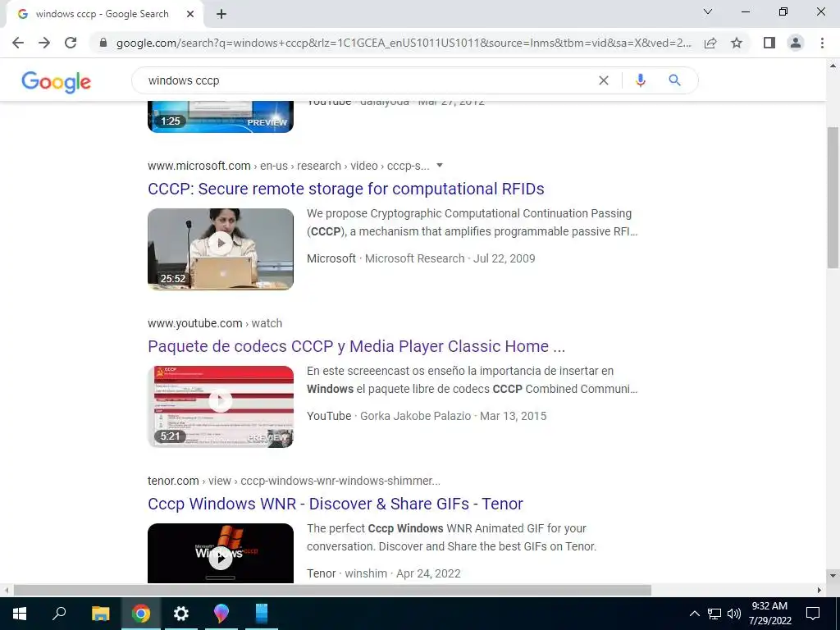Open the clock showing 9:32 AM

coord(769,614)
